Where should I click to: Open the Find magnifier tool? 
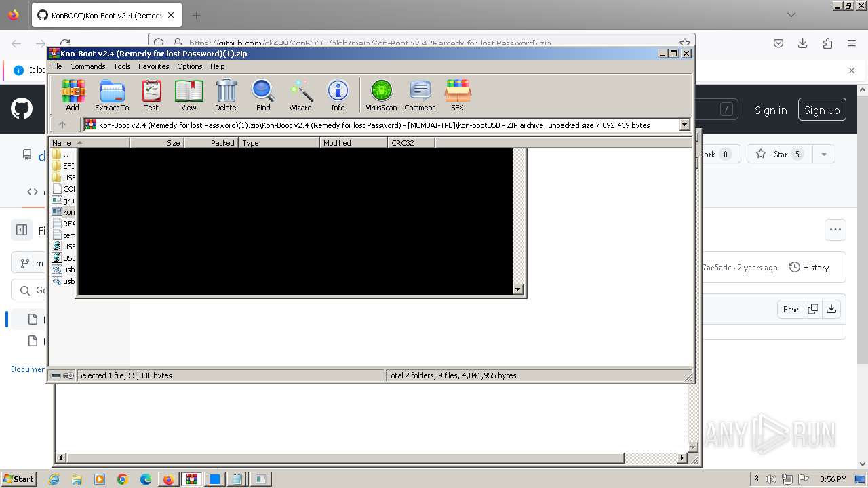click(x=263, y=95)
